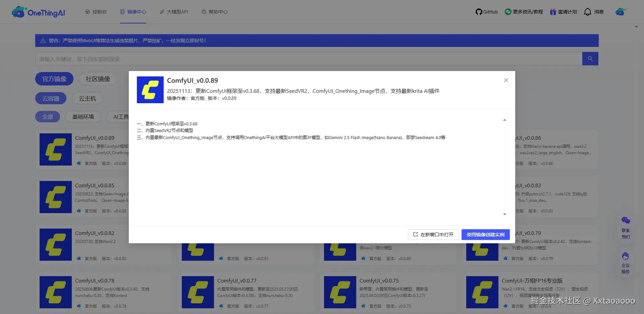Click the 更多资讯/教程 link
Screen dimensions: 644x314
(x=524, y=12)
